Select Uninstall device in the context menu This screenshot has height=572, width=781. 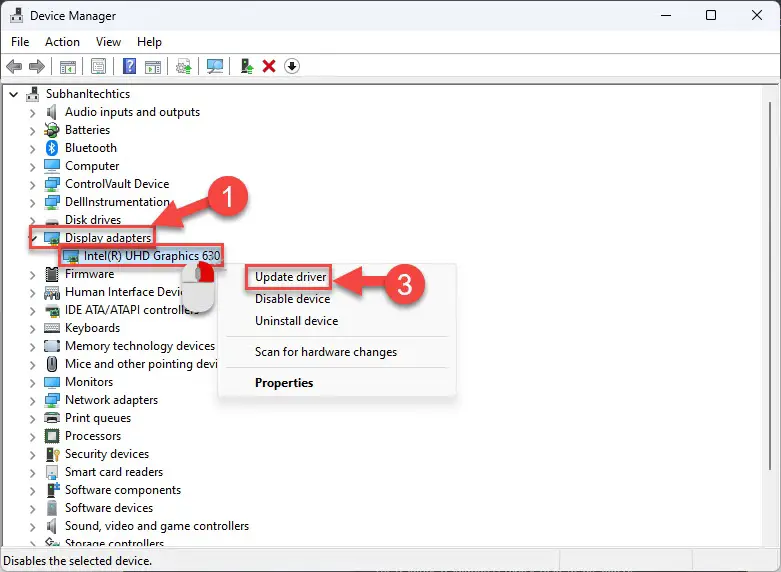[x=296, y=321]
